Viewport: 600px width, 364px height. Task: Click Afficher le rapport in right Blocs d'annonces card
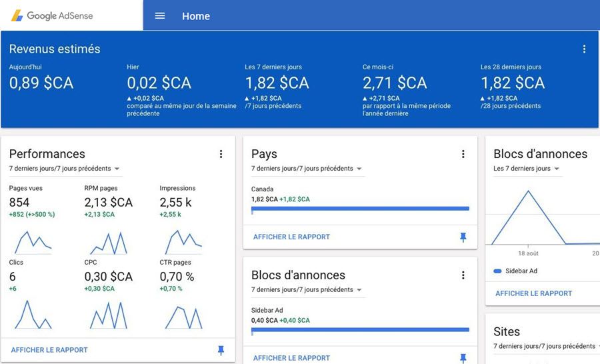(534, 293)
